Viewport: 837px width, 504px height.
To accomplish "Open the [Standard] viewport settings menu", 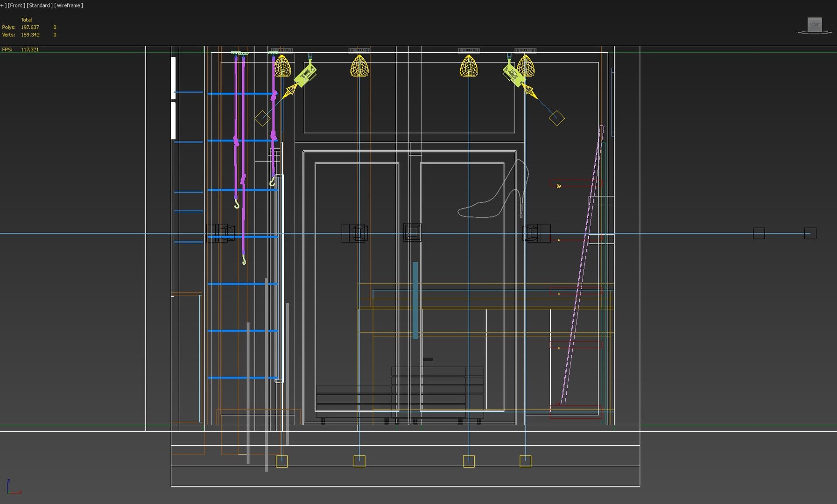I will point(40,6).
